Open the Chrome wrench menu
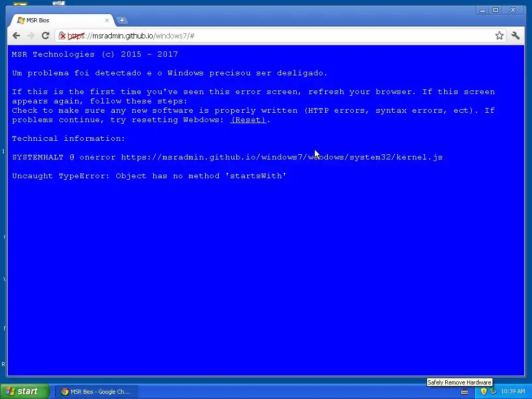Viewport: 532px width, 399px height. click(515, 36)
